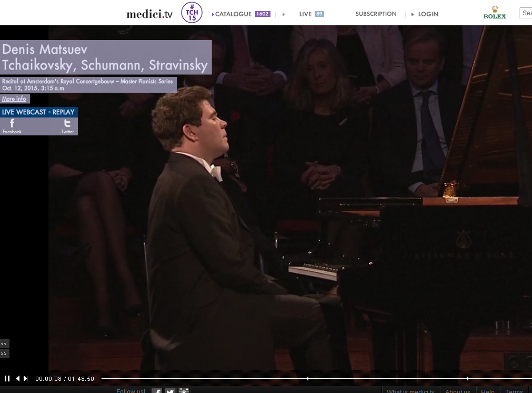
Task: Open the #TCH15 circular badge
Action: tap(192, 13)
